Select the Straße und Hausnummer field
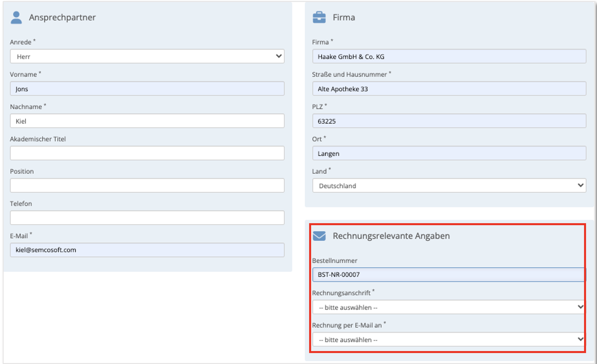597x364 pixels. tap(449, 89)
